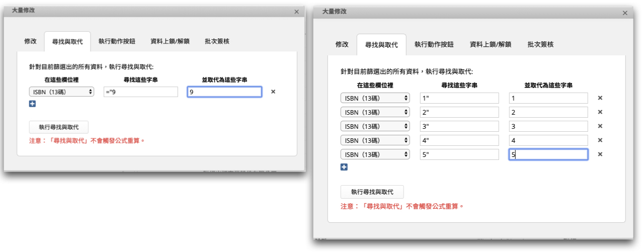The width and height of the screenshot is (644, 252).
Task: Click the plus icon under the 5" row
Action: coord(344,167)
